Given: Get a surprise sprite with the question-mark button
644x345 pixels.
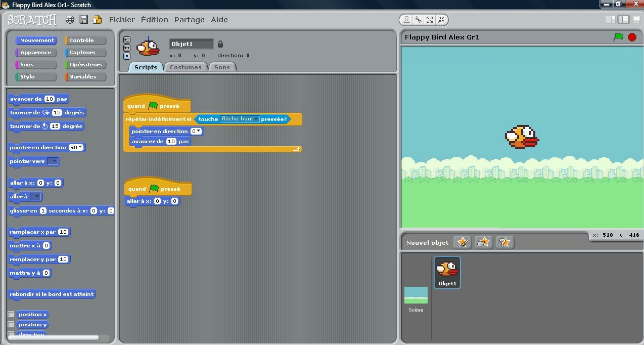Looking at the screenshot, I should [505, 242].
